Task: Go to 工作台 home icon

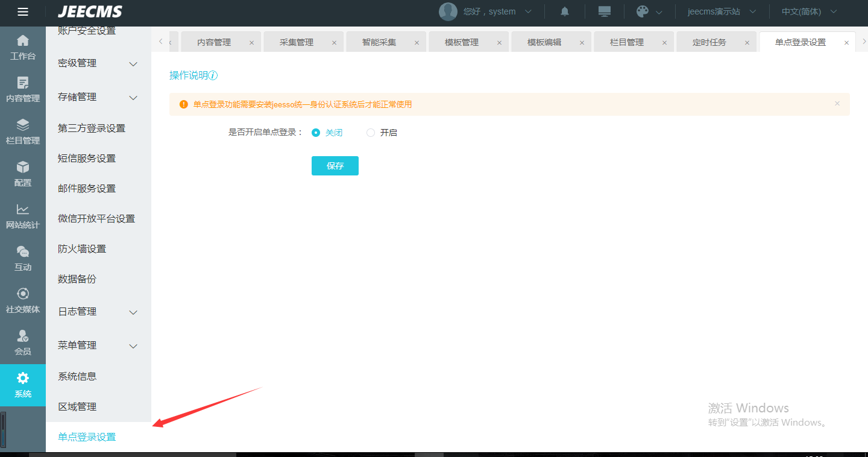Action: click(x=23, y=47)
